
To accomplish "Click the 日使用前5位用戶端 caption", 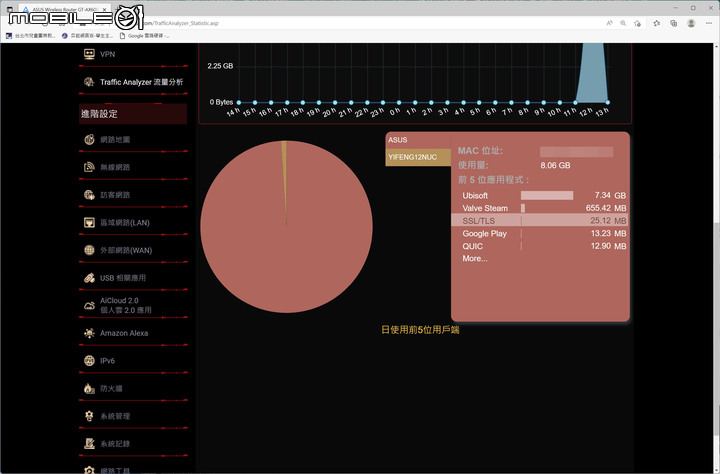I will point(420,330).
